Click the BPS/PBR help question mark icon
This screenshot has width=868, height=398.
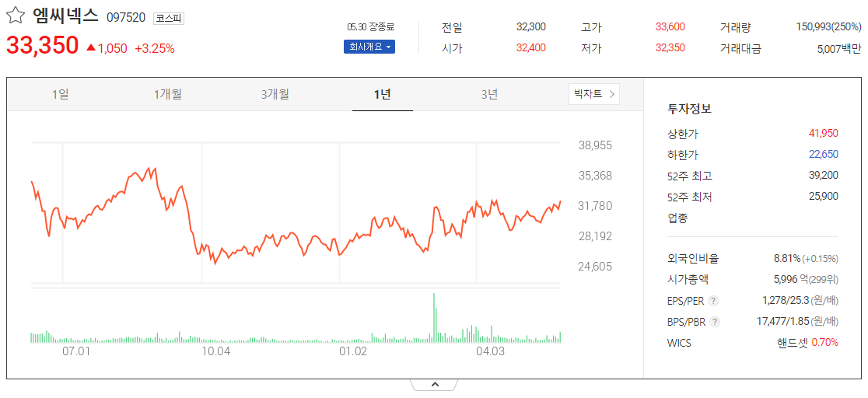(x=716, y=322)
